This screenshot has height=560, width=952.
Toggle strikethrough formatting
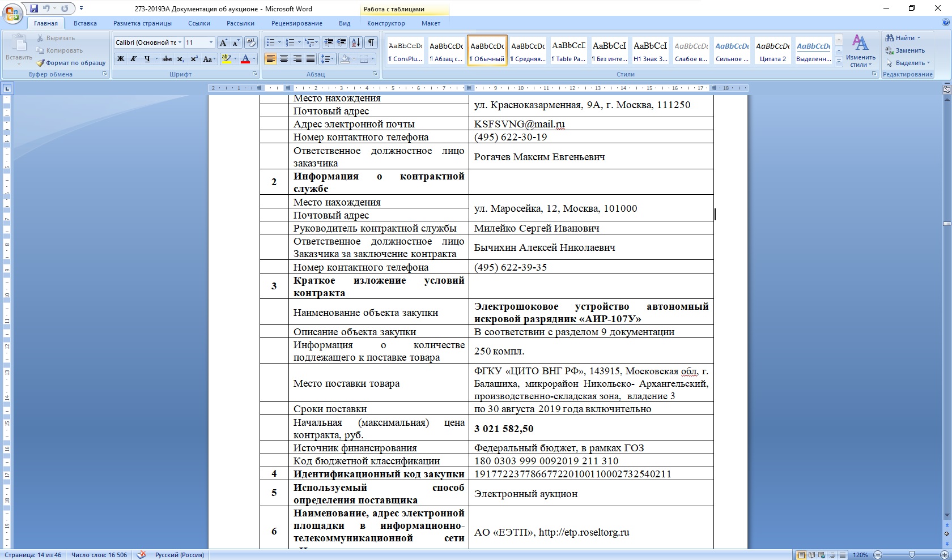(167, 59)
